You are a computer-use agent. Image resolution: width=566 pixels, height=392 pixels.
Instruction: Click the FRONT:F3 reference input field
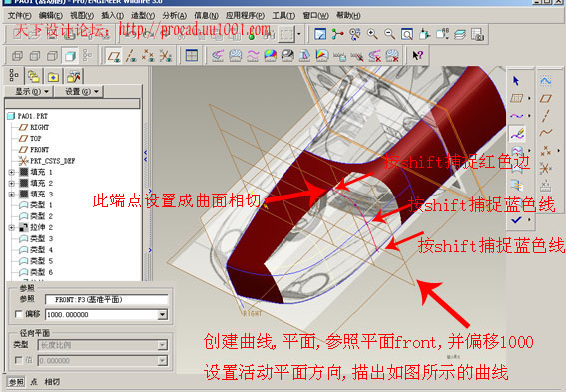pos(107,299)
